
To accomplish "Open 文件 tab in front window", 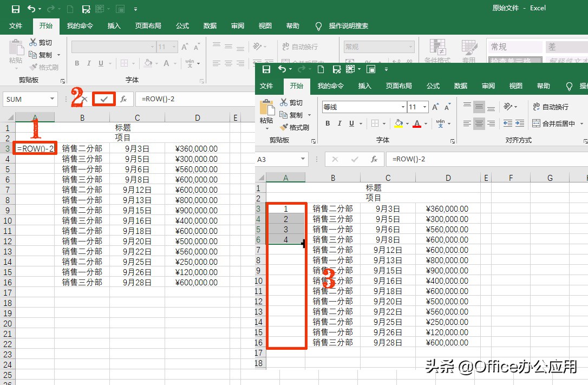I will click(x=266, y=86).
